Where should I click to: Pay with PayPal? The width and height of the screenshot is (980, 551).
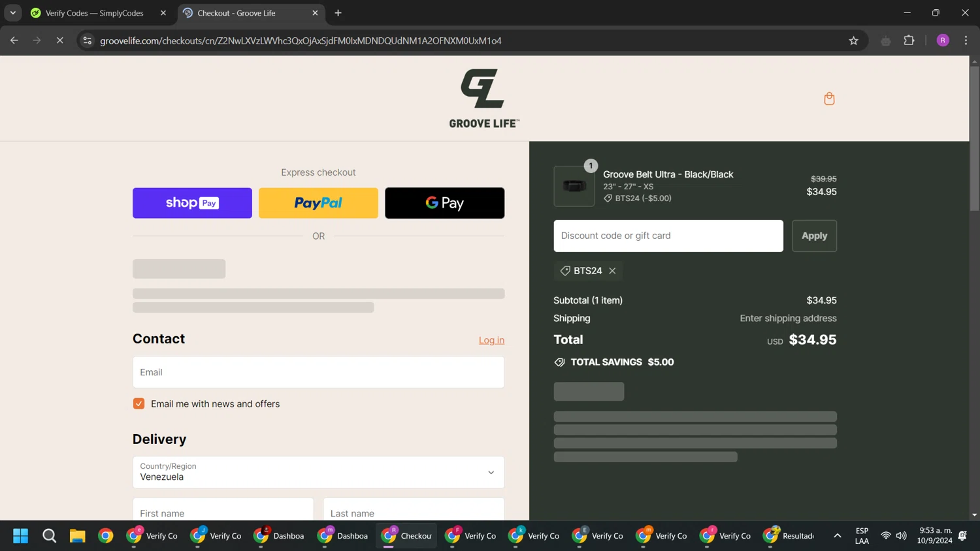pyautogui.click(x=318, y=203)
